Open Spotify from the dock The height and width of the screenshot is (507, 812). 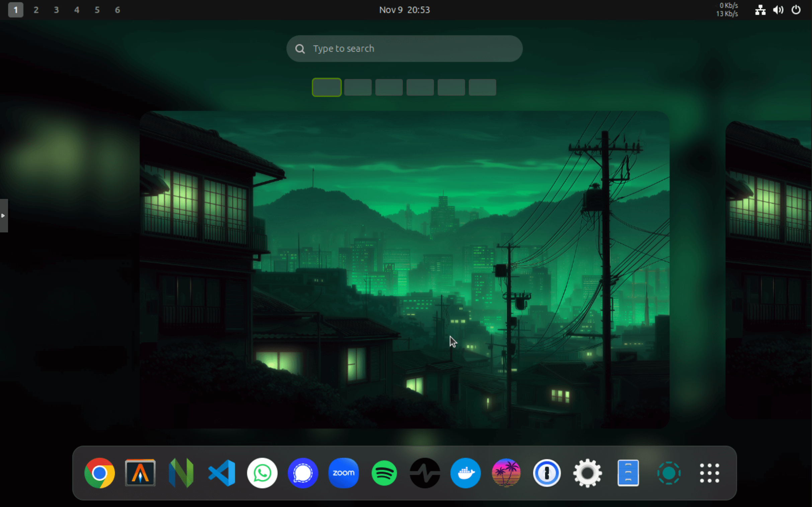point(384,473)
